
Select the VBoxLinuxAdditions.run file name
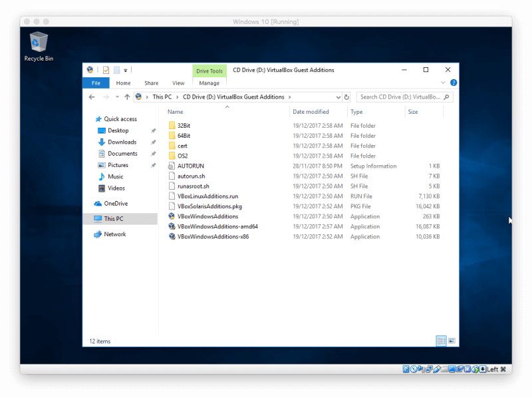(x=207, y=196)
